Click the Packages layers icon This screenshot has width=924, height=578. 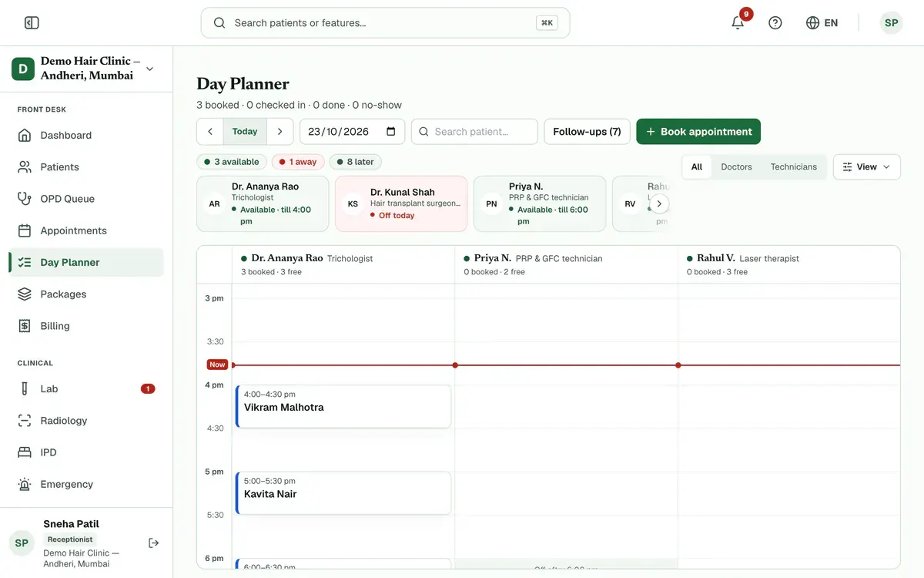point(25,294)
